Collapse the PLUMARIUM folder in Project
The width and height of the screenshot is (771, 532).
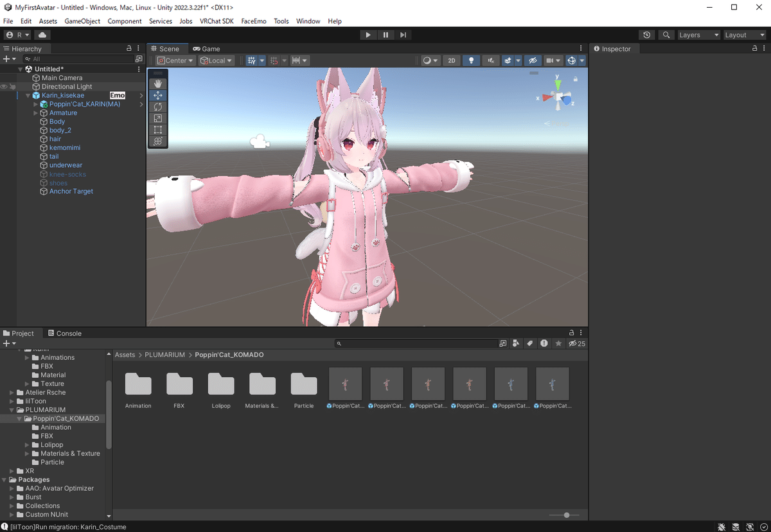point(12,410)
